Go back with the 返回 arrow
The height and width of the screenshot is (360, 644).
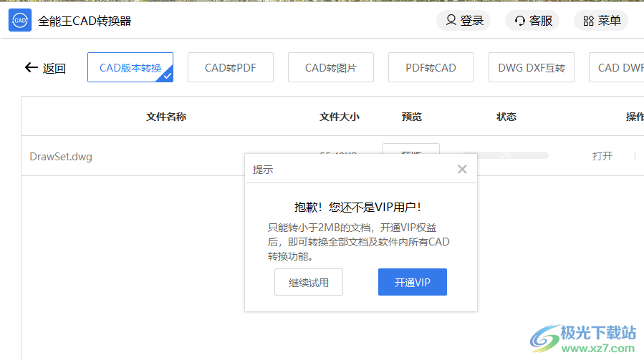(45, 68)
